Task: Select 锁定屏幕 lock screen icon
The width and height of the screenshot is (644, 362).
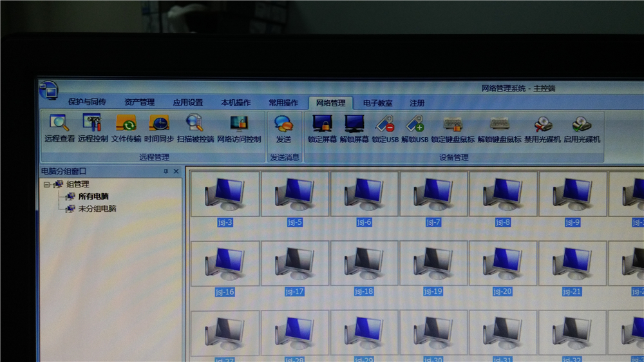Action: (322, 128)
